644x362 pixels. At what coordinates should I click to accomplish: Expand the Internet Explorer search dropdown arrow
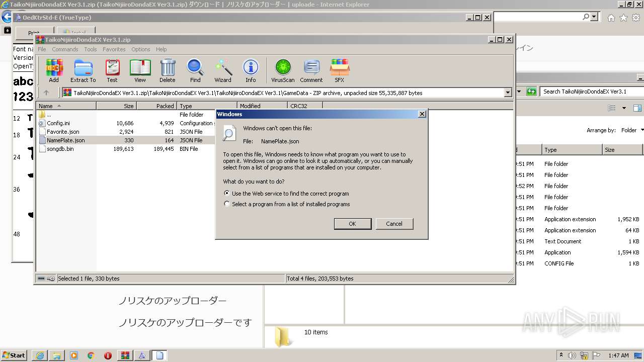(x=594, y=17)
